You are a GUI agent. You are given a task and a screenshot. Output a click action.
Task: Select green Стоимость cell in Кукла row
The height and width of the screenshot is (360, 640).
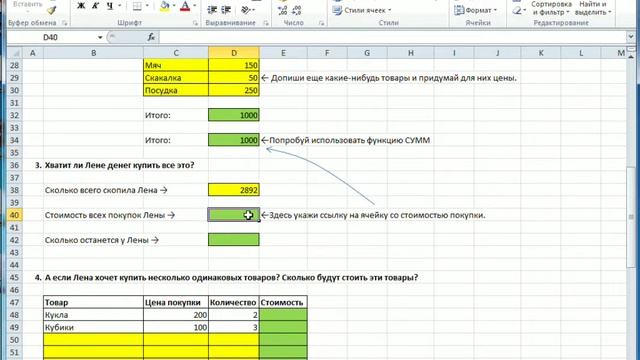click(283, 315)
